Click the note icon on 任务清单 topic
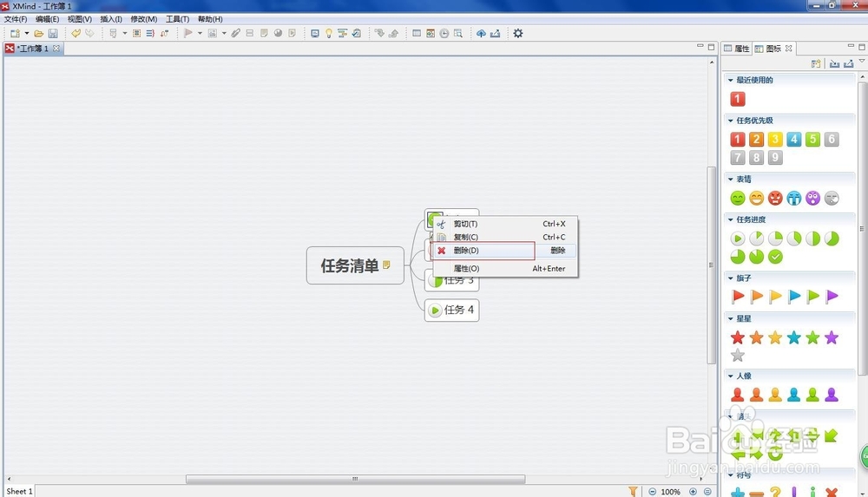The image size is (868, 497). [386, 265]
